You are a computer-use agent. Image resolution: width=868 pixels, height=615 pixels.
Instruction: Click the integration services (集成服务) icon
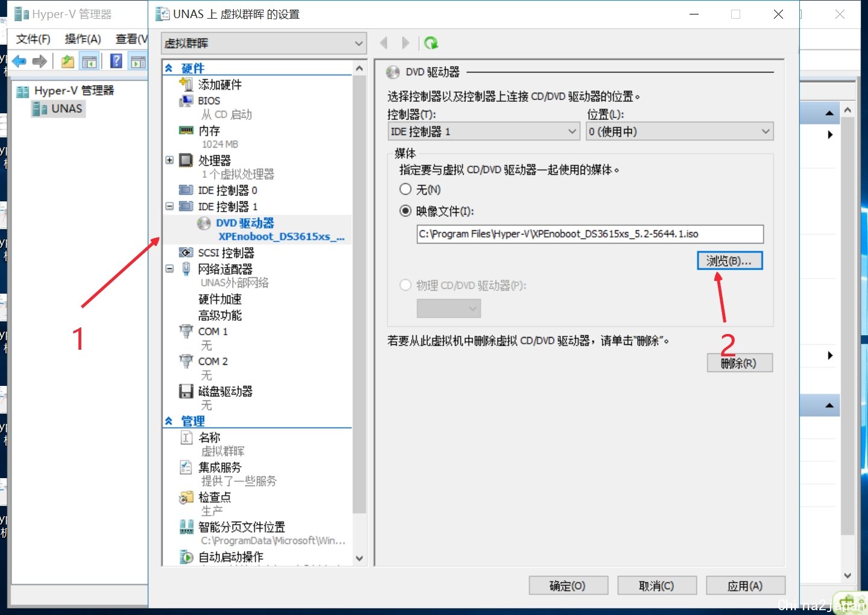tap(186, 467)
